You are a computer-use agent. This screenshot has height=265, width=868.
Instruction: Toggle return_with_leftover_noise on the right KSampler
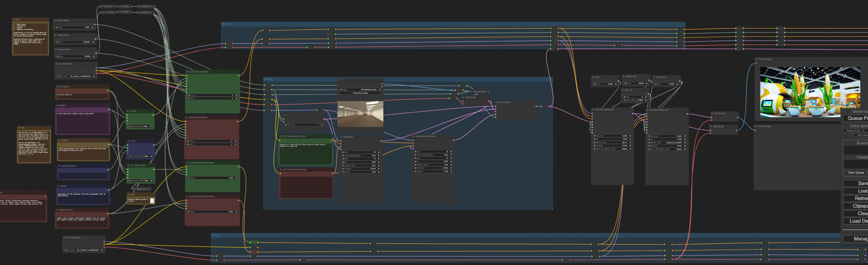(667, 149)
